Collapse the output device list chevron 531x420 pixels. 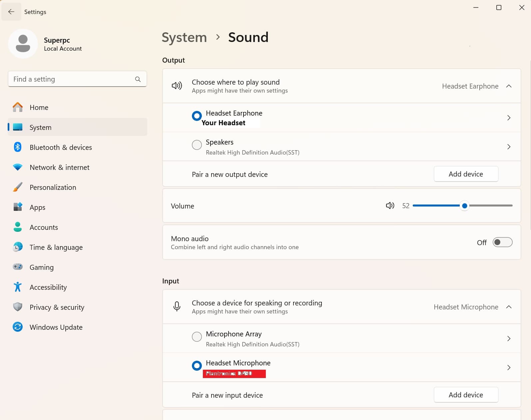click(509, 86)
